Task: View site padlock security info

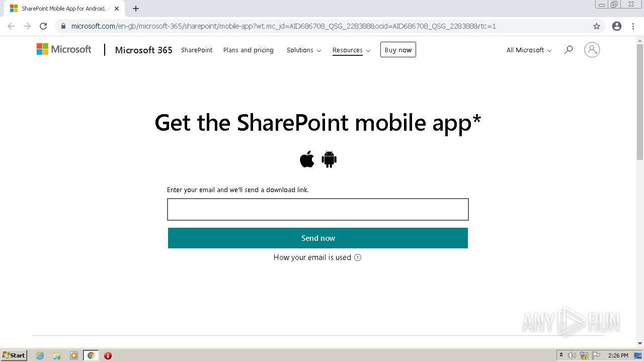Action: click(x=63, y=26)
